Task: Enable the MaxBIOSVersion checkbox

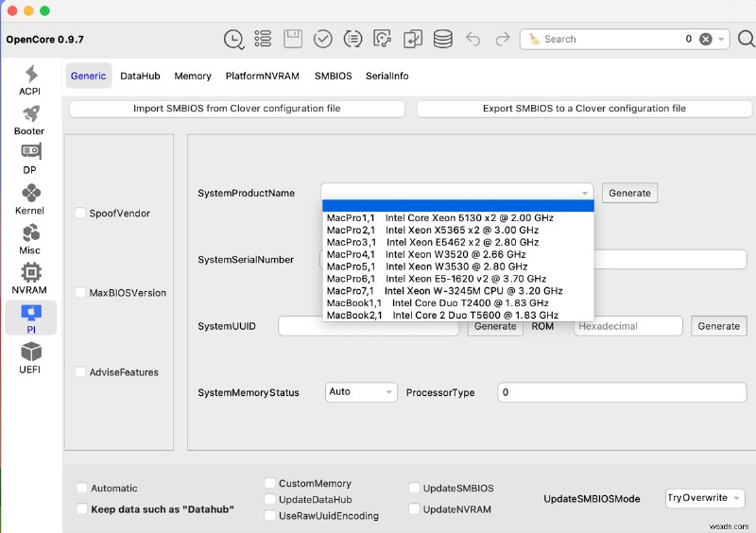Action: (x=80, y=292)
